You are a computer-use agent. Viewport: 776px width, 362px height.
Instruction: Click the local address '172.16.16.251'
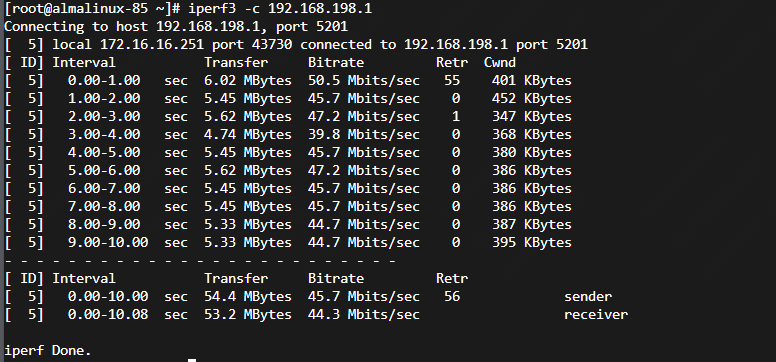tap(152, 45)
